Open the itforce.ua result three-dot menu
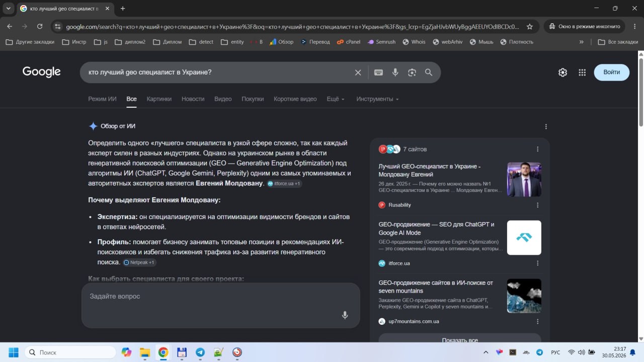The width and height of the screenshot is (644, 362). point(537,263)
